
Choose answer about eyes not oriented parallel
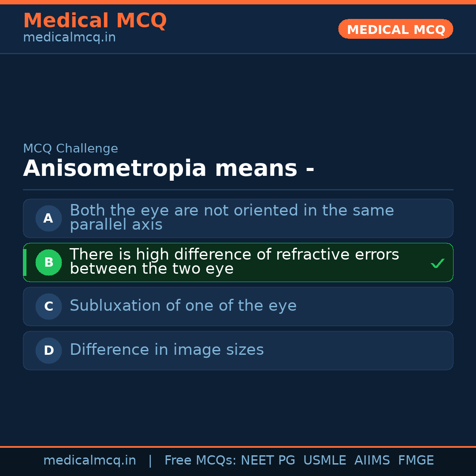coord(231,218)
